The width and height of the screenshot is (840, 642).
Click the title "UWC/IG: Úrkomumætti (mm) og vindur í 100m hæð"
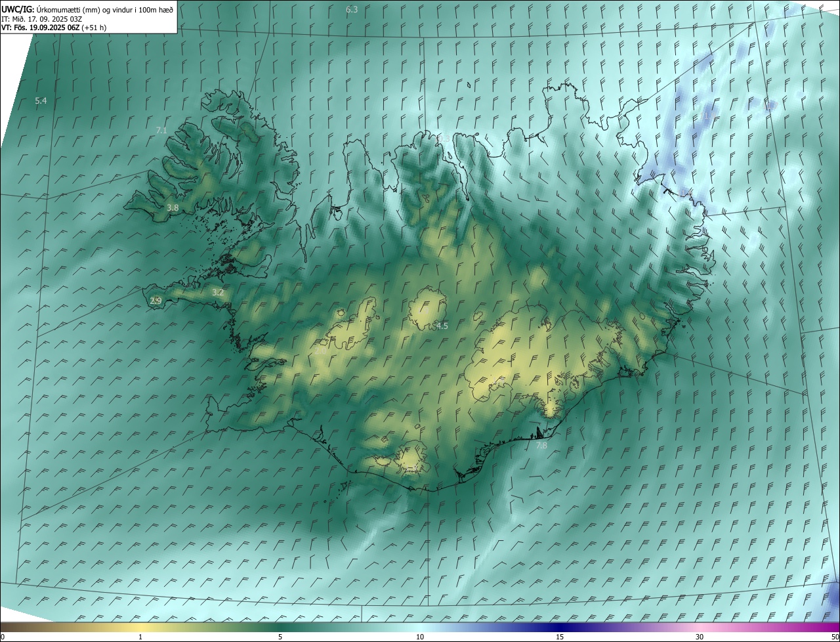point(87,9)
